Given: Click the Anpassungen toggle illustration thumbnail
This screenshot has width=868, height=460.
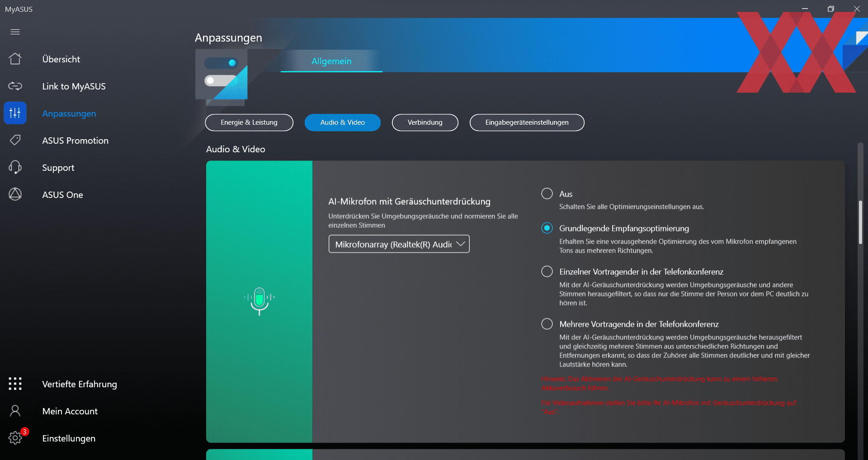Looking at the screenshot, I should click(x=222, y=75).
